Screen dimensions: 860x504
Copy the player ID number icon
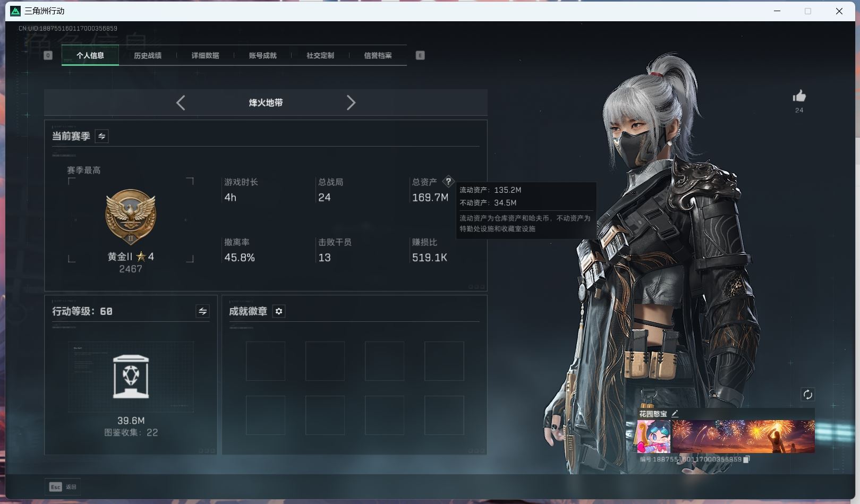(x=746, y=459)
